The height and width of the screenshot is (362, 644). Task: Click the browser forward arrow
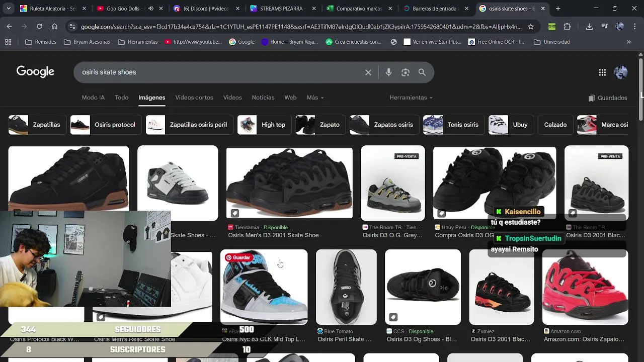click(24, 27)
